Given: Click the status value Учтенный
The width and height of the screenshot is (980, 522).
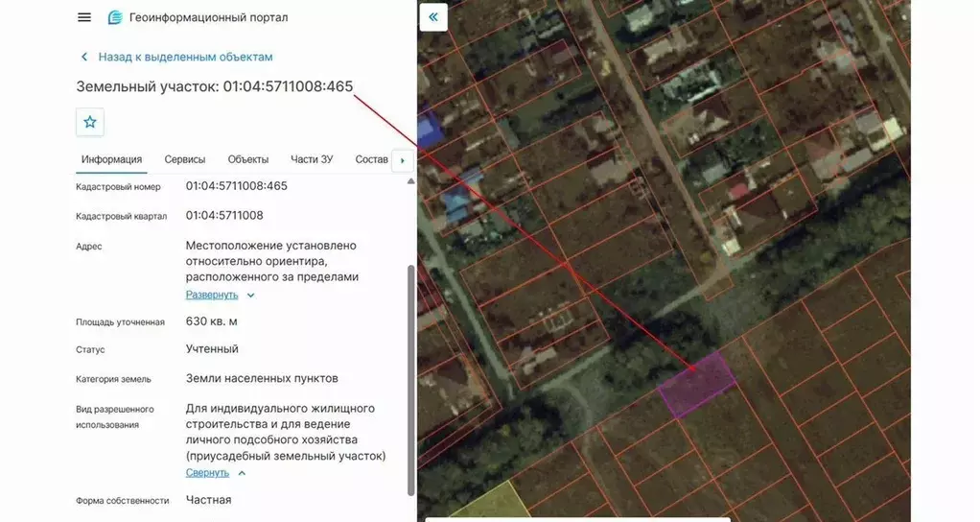Looking at the screenshot, I should 212,349.
